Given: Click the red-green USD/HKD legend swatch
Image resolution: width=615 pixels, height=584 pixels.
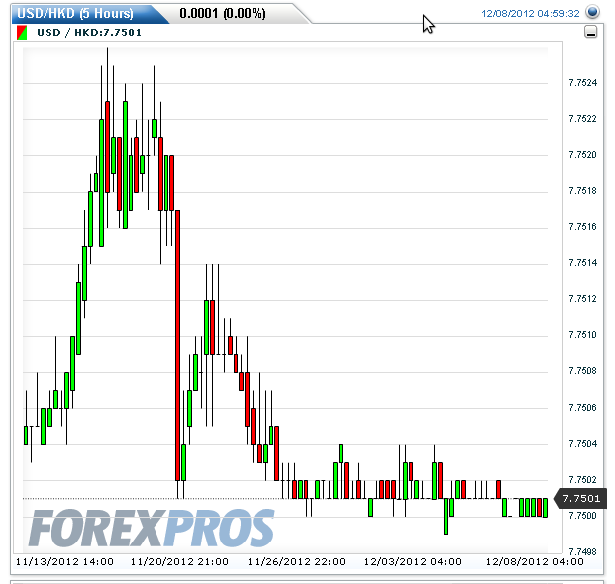Looking at the screenshot, I should point(22,33).
